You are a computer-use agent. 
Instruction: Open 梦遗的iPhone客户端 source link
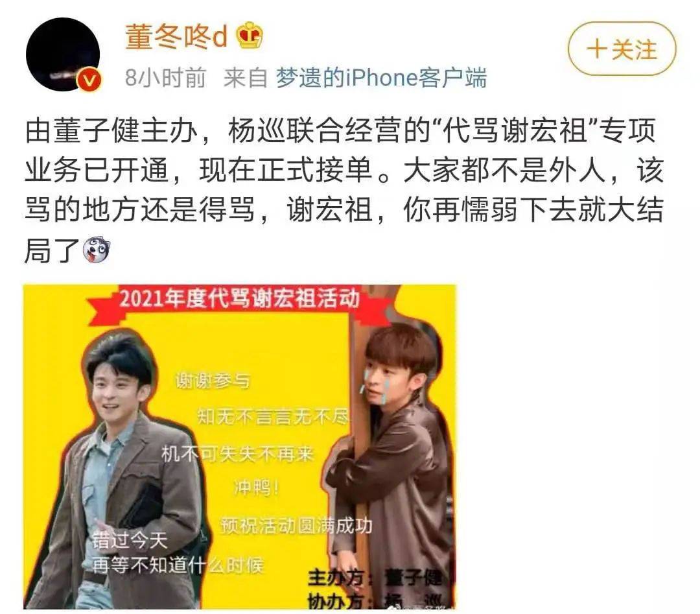381,78
